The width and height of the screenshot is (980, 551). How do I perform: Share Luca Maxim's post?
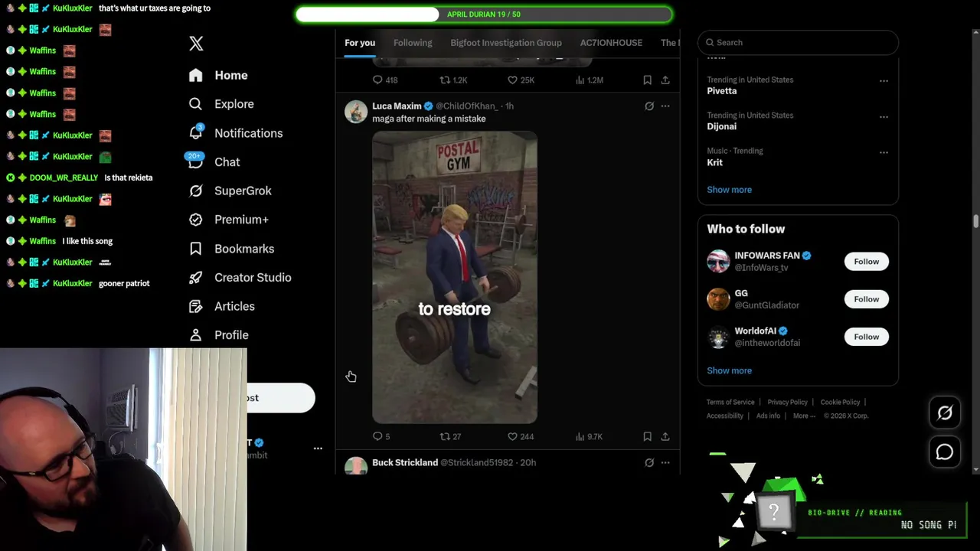(x=665, y=436)
